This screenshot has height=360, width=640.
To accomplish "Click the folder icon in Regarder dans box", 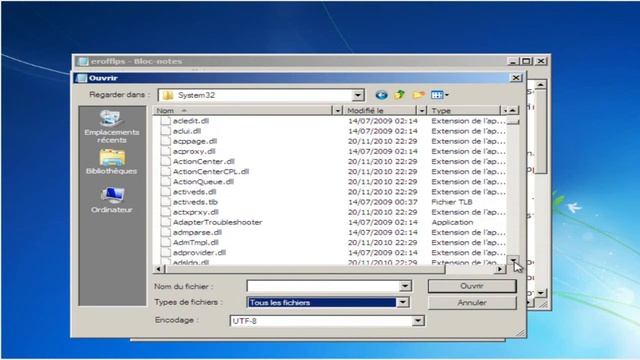I will 167,95.
